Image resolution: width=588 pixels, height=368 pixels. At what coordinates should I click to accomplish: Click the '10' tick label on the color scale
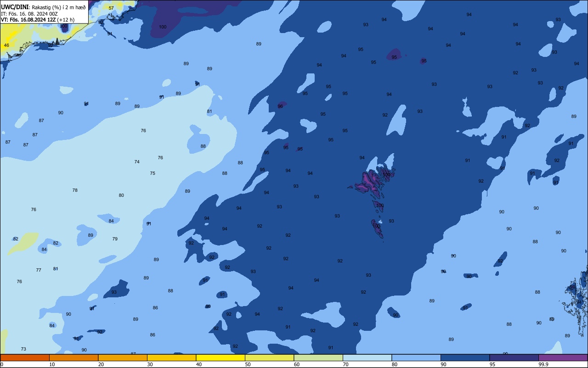[x=52, y=364]
